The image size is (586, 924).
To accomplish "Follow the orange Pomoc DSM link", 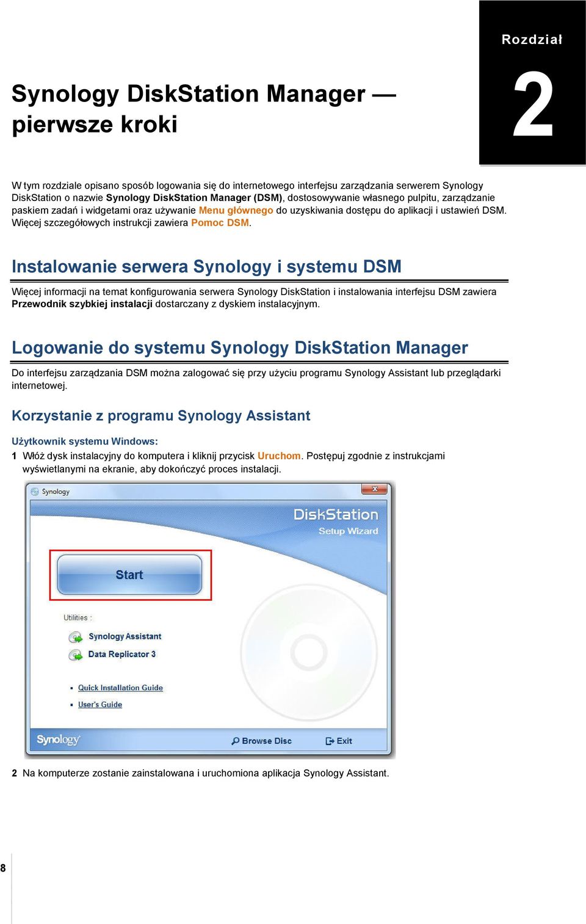I will pos(220,223).
